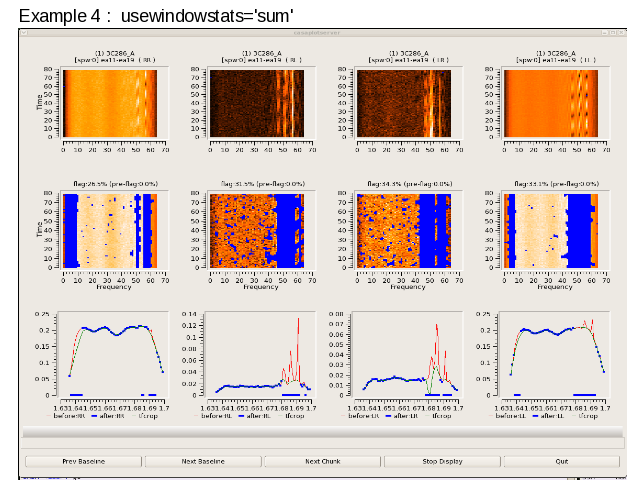Click the Prev Baseline button
640x480 pixels.
coord(84,461)
